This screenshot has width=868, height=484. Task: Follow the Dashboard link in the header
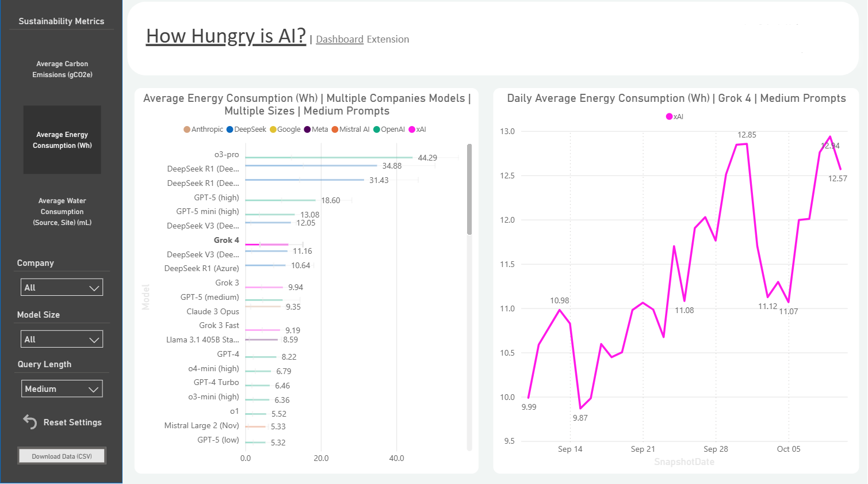click(x=339, y=39)
